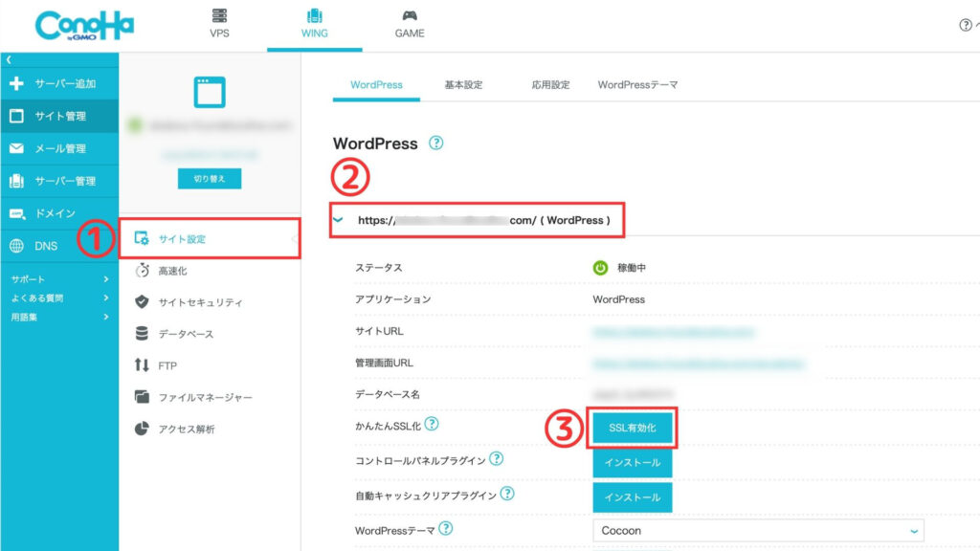Click the ConoHa logo
The height and width of the screenshot is (551, 980).
click(x=84, y=26)
